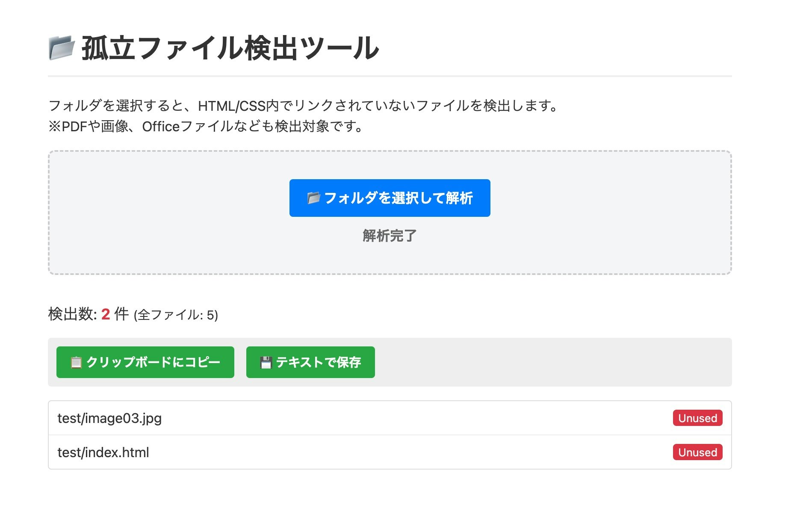Select folder with フォルダを選択して解析 button
809x532 pixels.
(390, 198)
